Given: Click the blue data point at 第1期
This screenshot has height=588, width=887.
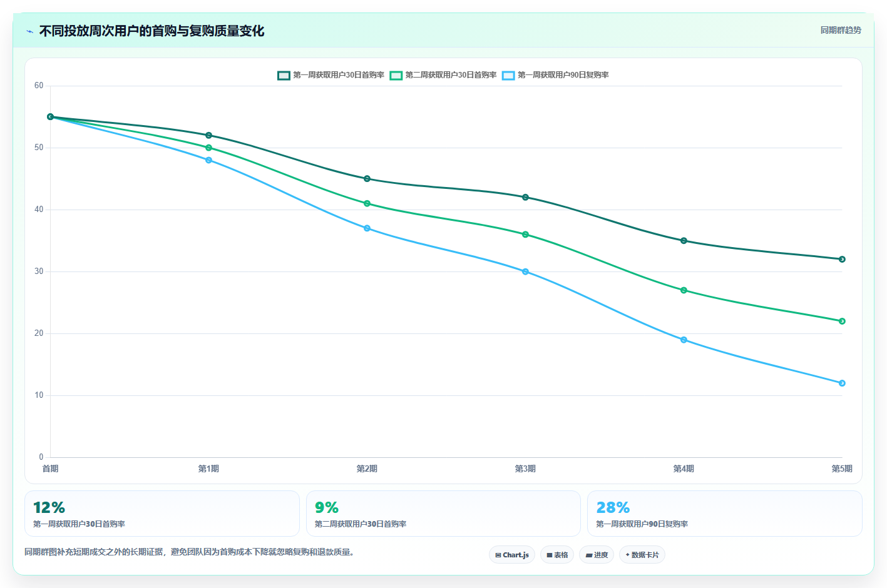Looking at the screenshot, I should click(209, 160).
